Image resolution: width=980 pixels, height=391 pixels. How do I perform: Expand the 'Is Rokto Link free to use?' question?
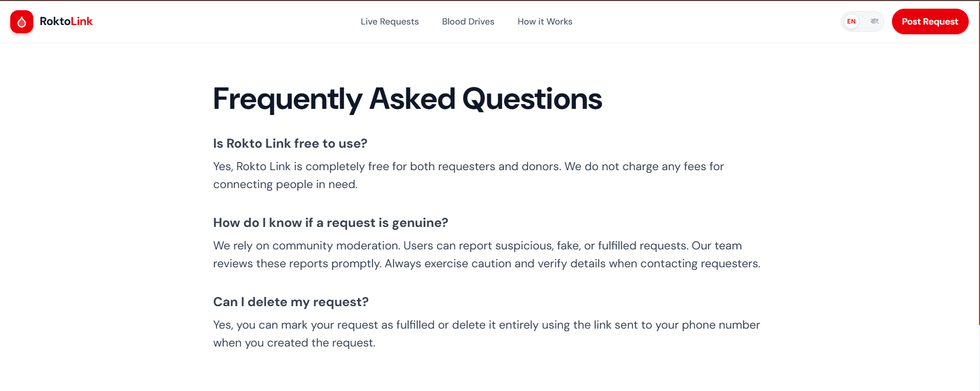tap(290, 144)
